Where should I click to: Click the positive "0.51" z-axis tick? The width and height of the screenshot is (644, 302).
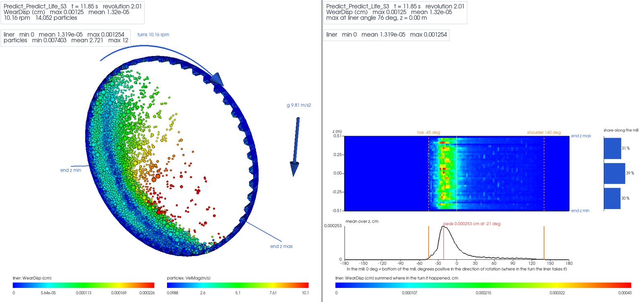(x=337, y=136)
